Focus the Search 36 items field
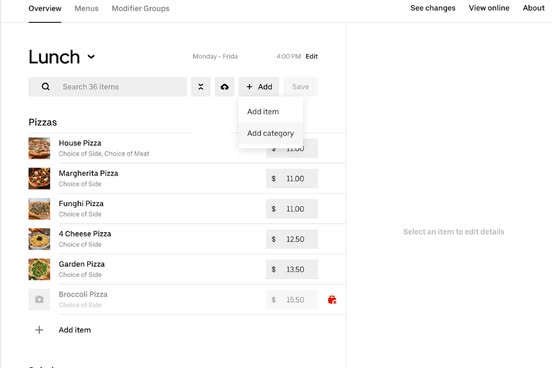 [108, 87]
